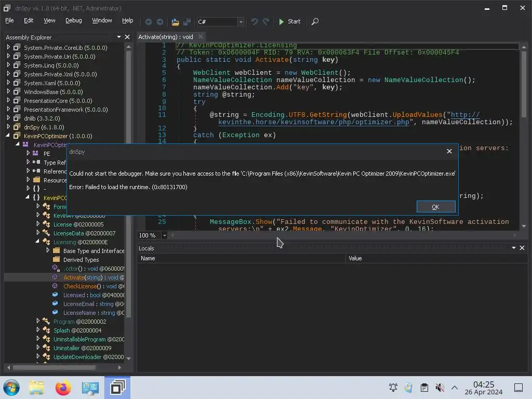532x399 pixels.
Task: Click the Undo toolbar icon
Action: tap(255, 22)
